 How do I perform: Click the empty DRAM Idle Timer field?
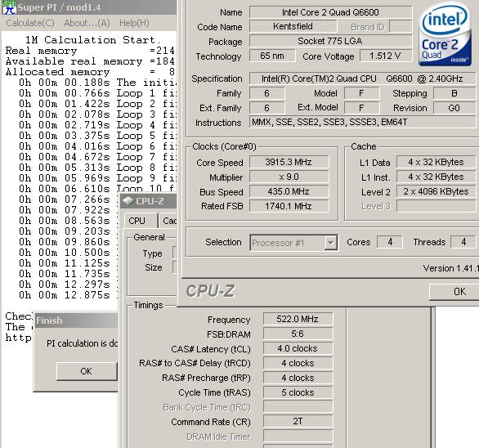(298, 436)
